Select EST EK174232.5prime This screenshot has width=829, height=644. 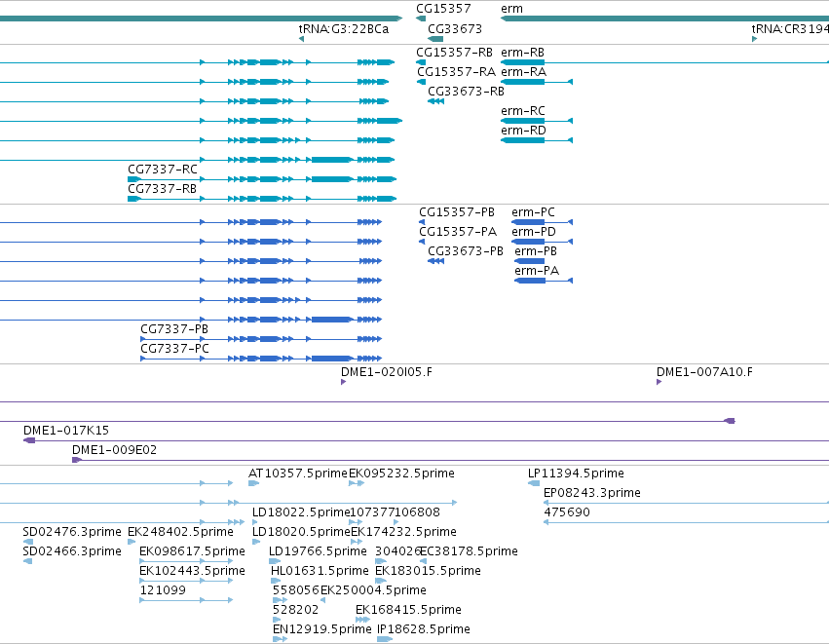(404, 532)
